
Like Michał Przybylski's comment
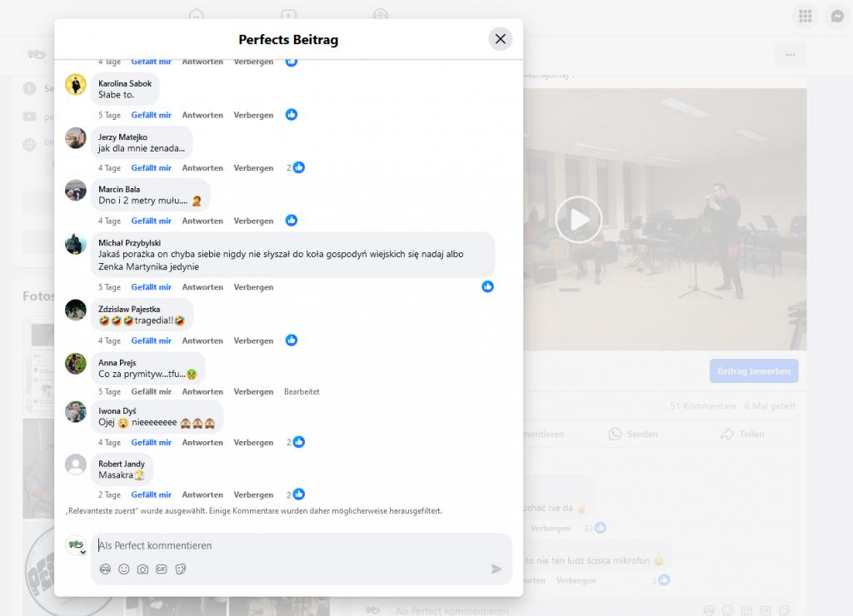click(x=152, y=287)
